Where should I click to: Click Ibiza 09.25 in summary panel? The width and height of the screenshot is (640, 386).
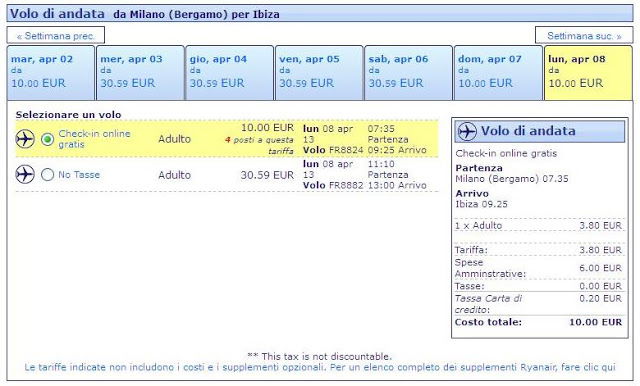click(x=482, y=204)
